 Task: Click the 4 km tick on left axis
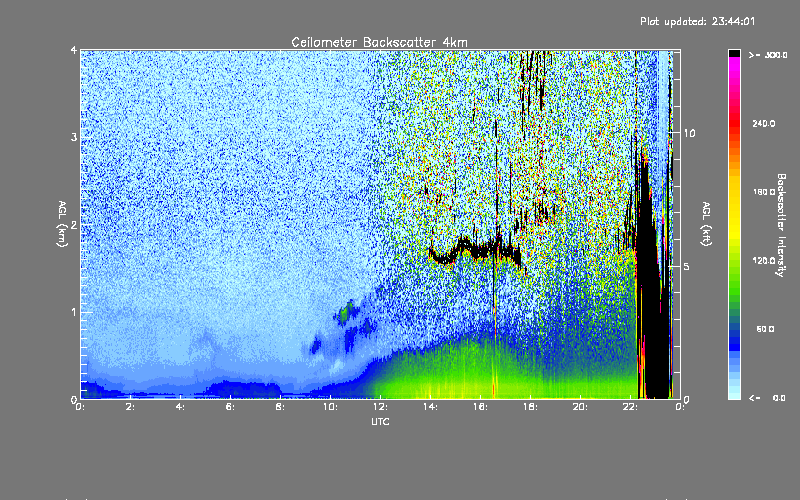tap(74, 50)
